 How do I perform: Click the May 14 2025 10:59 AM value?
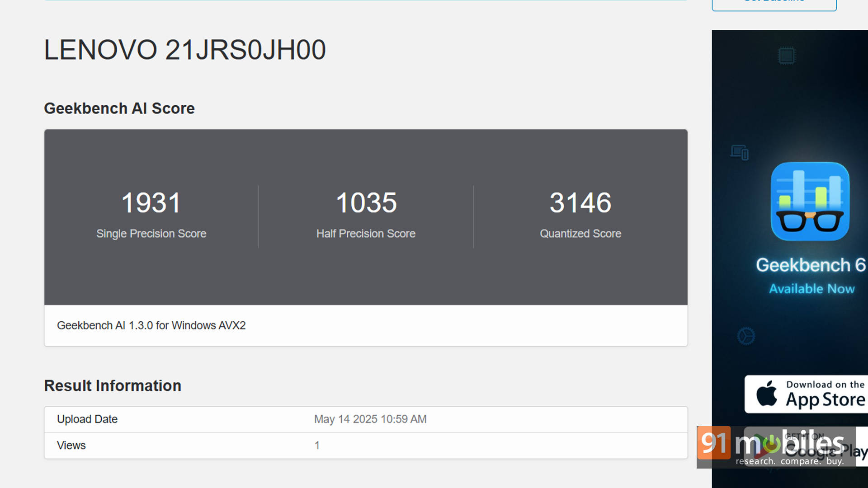click(x=370, y=419)
